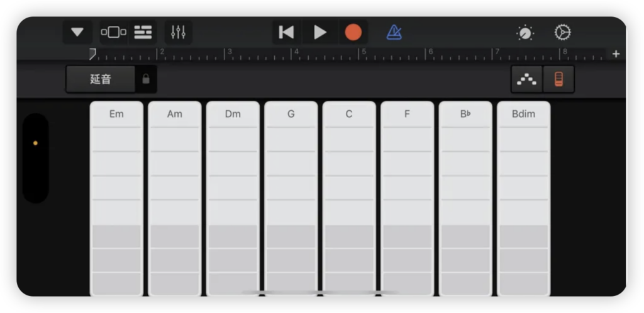Play the Em chord strip
This screenshot has height=313, width=644.
[116, 198]
